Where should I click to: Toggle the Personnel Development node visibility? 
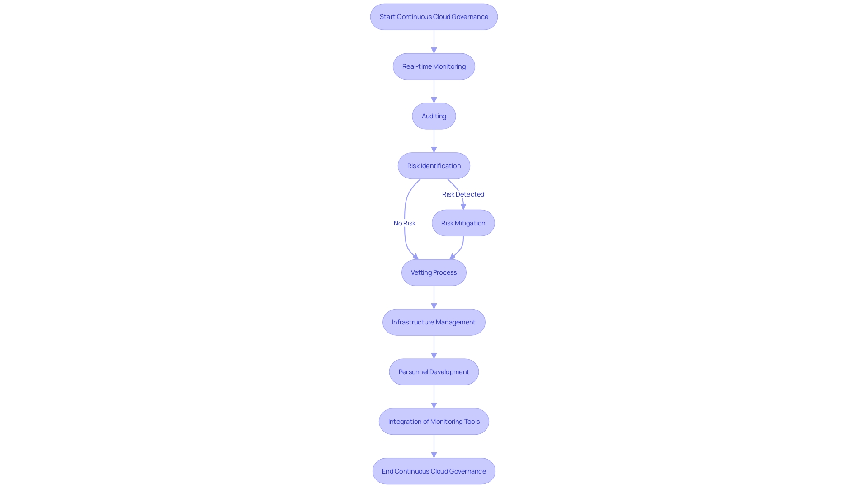point(434,371)
